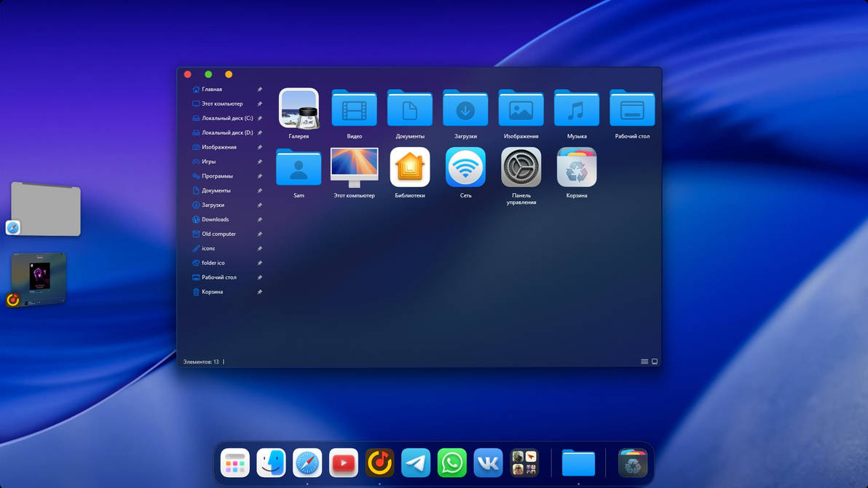Open the recycle bin in dock
868x488 pixels.
tap(633, 463)
